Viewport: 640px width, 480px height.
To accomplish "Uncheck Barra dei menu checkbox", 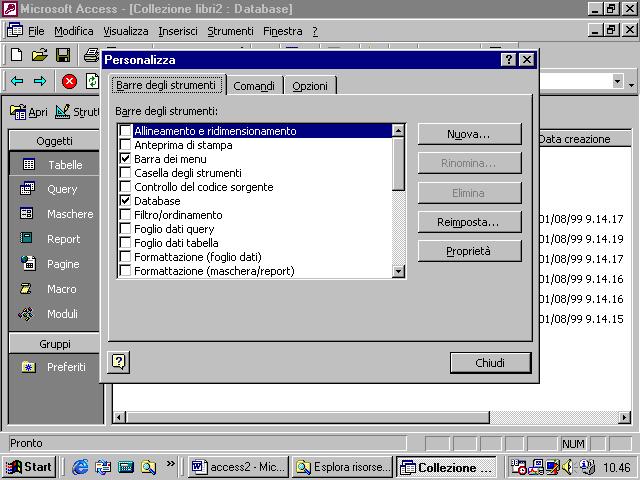I will (126, 158).
